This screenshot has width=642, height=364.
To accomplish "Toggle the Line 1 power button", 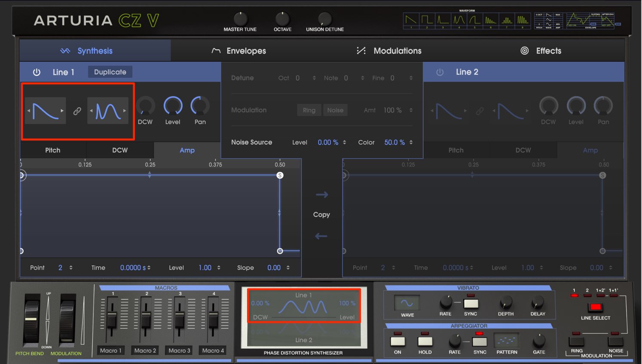I will tap(37, 72).
